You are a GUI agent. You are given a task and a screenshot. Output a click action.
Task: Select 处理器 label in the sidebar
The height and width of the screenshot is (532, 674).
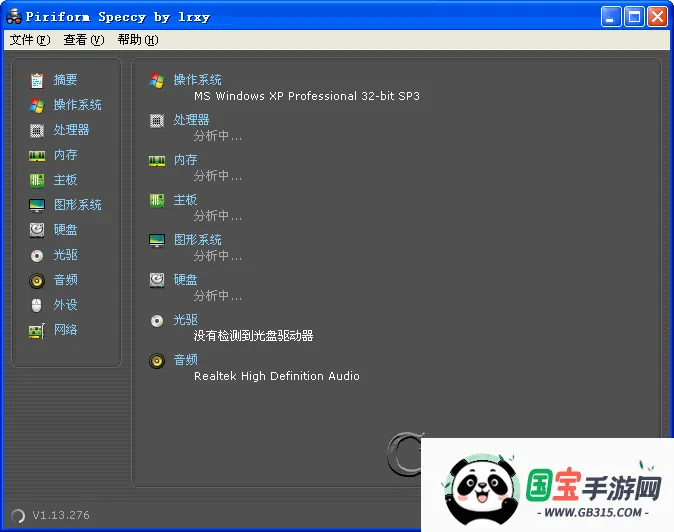pos(71,130)
